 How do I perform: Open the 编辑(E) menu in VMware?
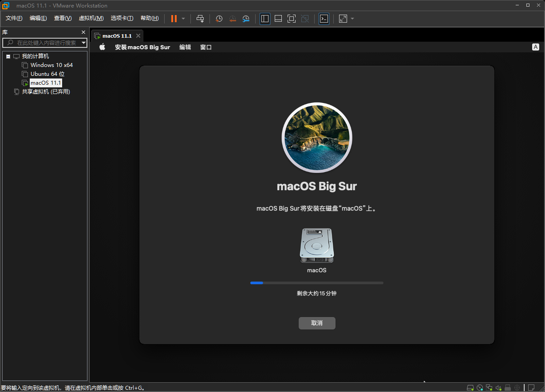(x=38, y=18)
